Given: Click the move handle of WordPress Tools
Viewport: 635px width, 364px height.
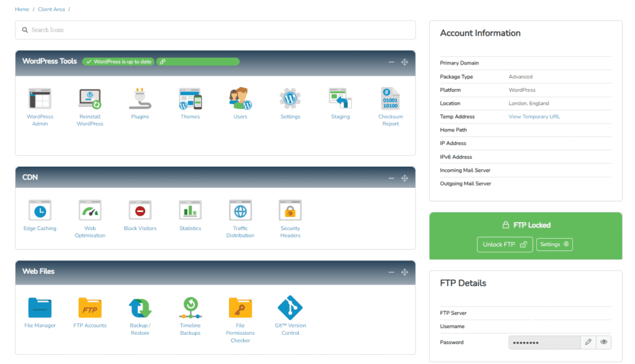Looking at the screenshot, I should pyautogui.click(x=404, y=62).
